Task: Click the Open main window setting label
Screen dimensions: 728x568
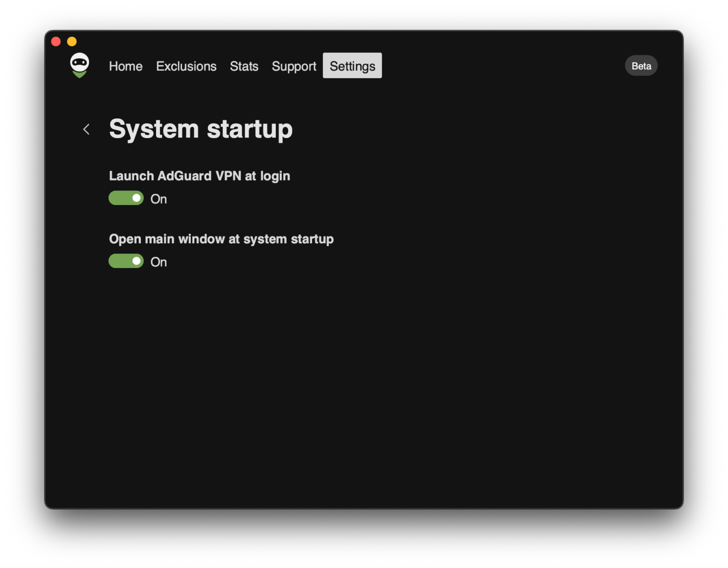Action: pos(221,239)
